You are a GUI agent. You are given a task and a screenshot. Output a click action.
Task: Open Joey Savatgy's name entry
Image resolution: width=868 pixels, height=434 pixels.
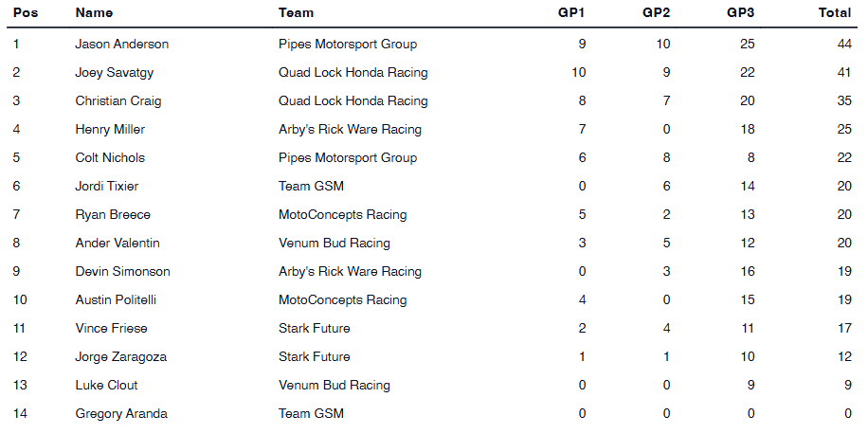117,73
